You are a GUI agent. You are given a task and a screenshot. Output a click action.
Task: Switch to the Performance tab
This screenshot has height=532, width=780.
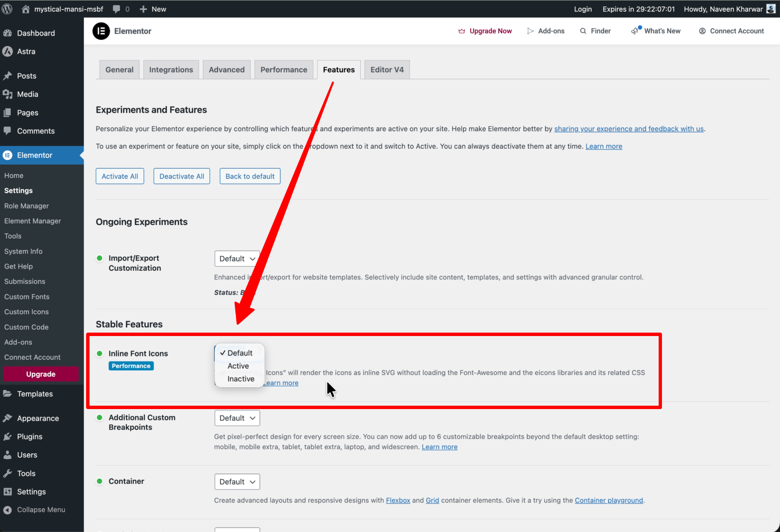coord(283,70)
